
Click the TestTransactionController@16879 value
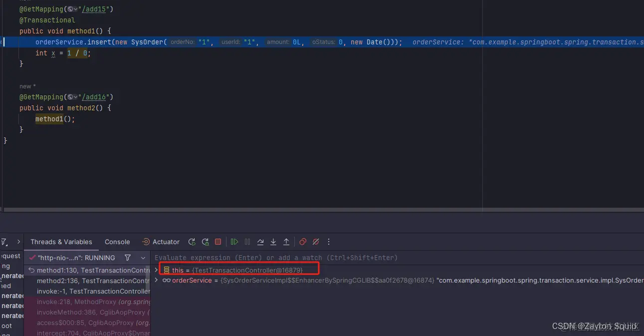(247, 270)
